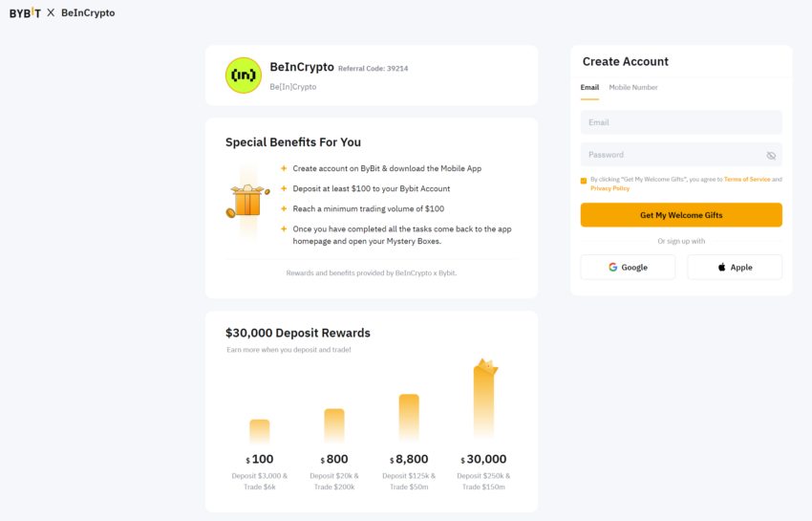The height and width of the screenshot is (521, 812).
Task: Click the plus beside minimum trading volume
Action: [284, 209]
